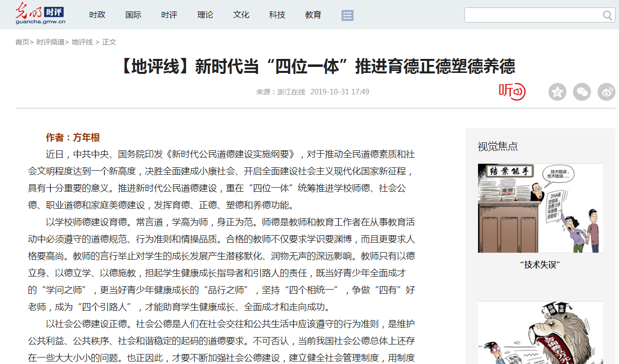Click inside the search text field

pyautogui.click(x=532, y=15)
